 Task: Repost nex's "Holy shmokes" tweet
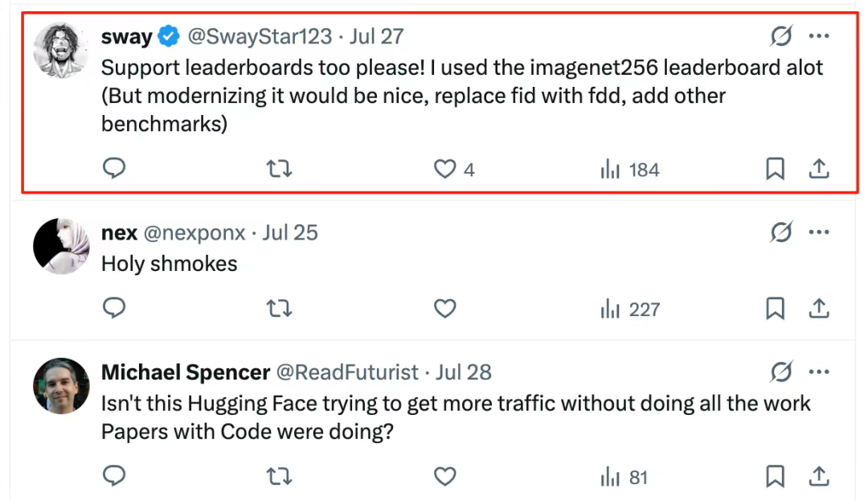point(279,309)
